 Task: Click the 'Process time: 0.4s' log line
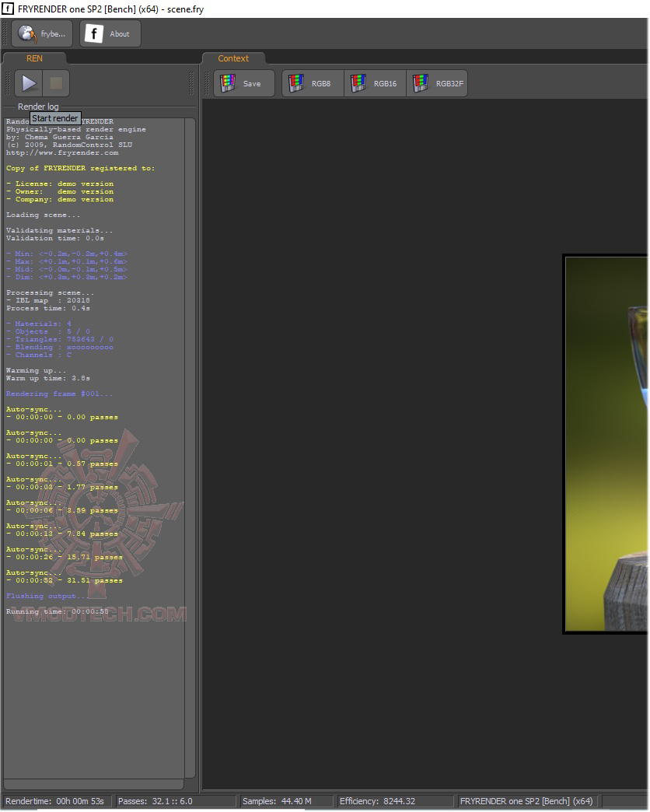coord(47,308)
